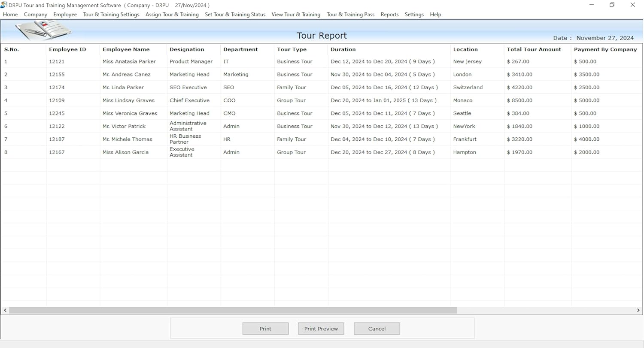Viewport: 644px width, 348px height.
Task: Open the Tour & Training Settings menu
Action: pos(111,15)
